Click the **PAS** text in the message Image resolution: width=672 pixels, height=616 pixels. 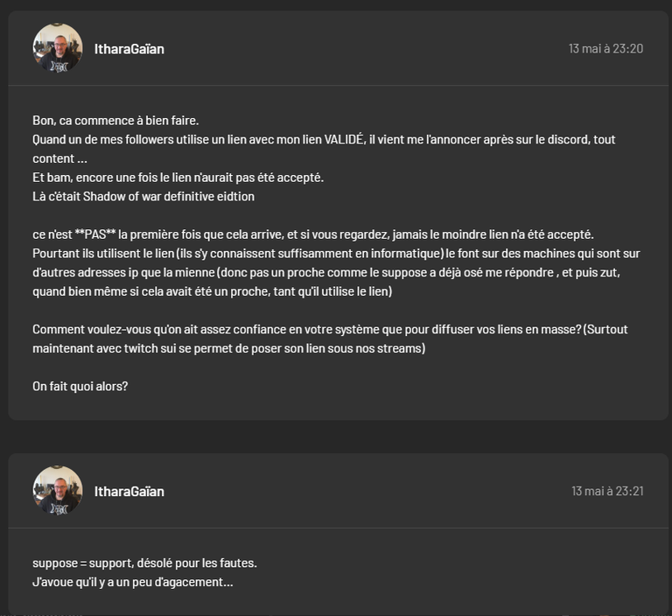tap(95, 234)
